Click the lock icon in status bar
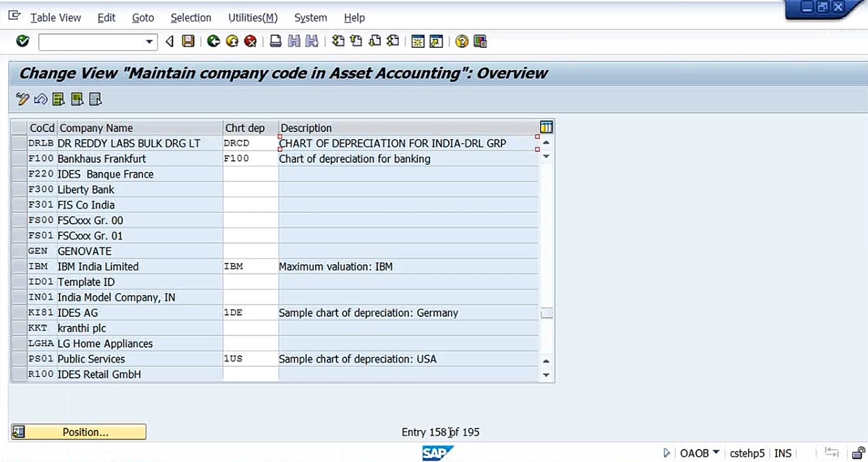Screen dimensions: 868x462 (858, 453)
